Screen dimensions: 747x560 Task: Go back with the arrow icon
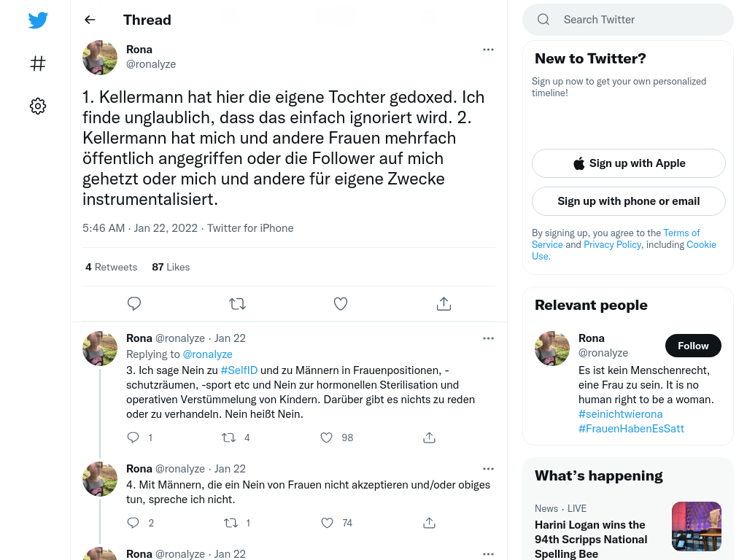tap(90, 20)
